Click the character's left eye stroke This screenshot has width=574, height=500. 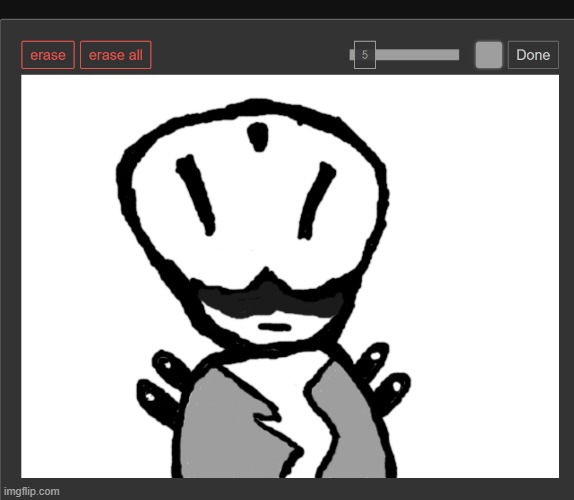point(196,195)
